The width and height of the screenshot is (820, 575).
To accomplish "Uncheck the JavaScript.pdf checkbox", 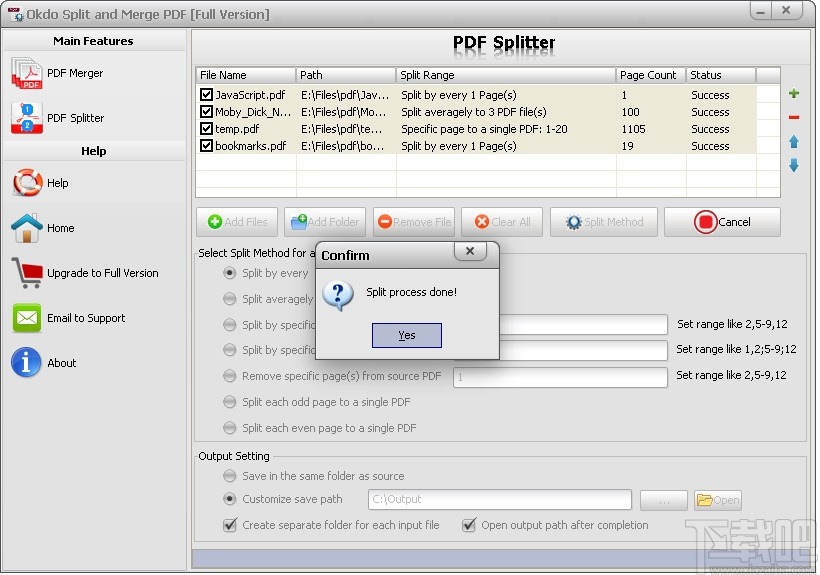I will [206, 95].
